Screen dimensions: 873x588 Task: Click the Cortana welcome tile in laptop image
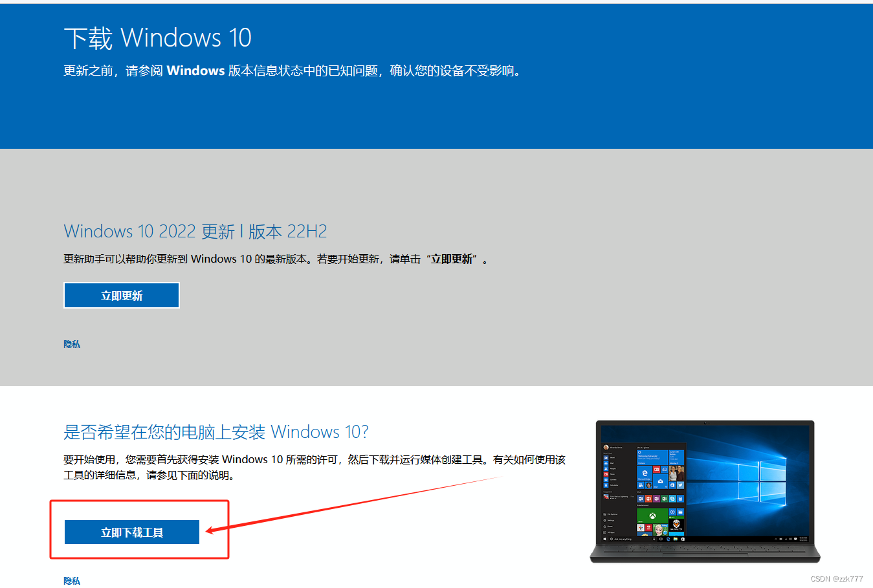[x=652, y=457]
